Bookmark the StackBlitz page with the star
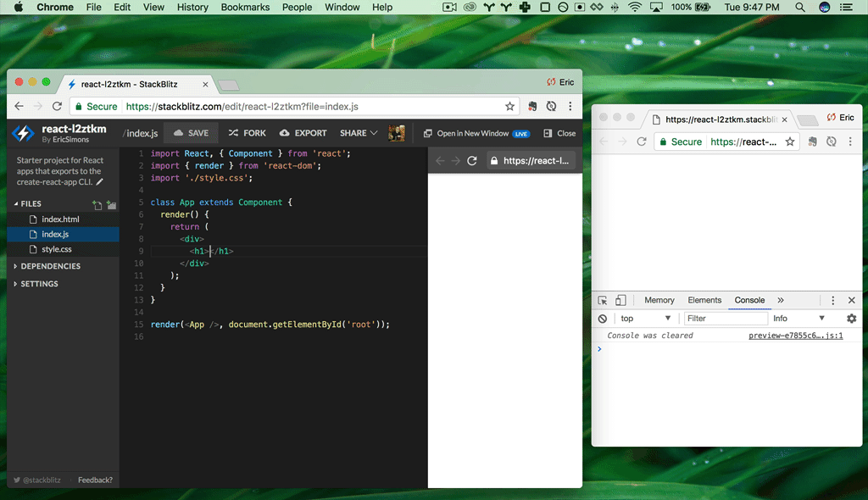Image resolution: width=868 pixels, height=500 pixels. click(509, 106)
